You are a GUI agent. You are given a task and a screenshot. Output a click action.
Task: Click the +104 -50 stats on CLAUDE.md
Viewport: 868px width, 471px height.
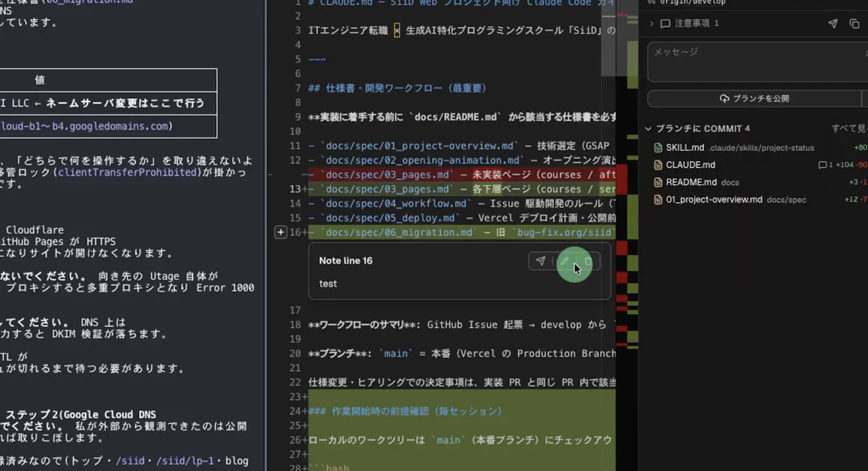[x=852, y=165]
